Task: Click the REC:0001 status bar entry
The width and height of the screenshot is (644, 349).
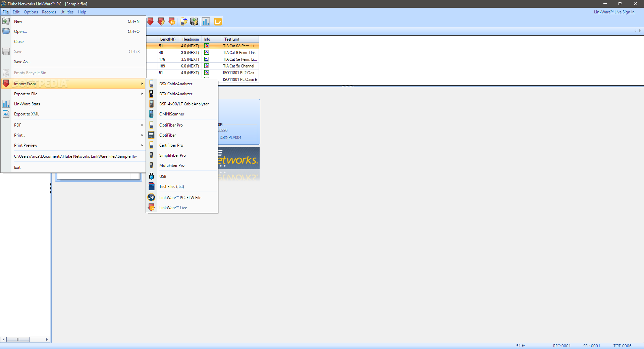Action: [x=562, y=346]
